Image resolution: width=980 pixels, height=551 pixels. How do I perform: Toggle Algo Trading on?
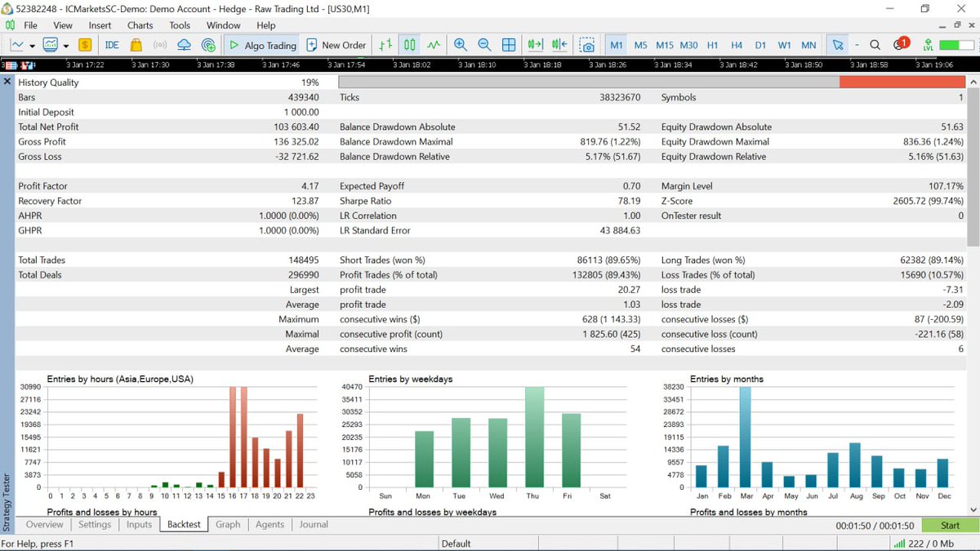click(262, 45)
